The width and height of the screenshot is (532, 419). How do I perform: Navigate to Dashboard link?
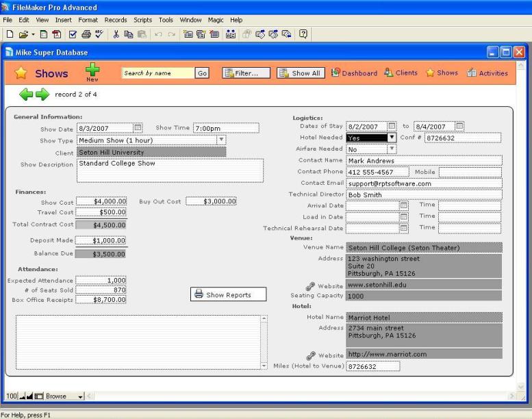point(354,73)
